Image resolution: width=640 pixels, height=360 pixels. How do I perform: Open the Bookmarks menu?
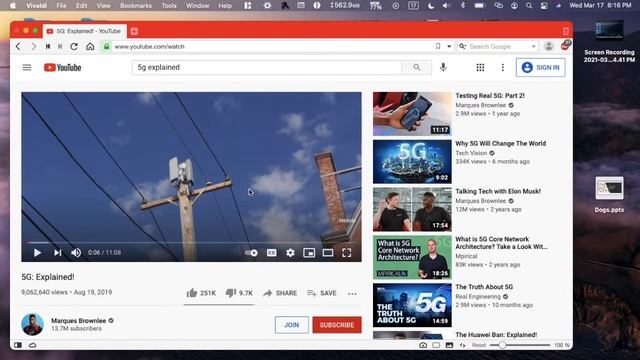click(x=136, y=6)
